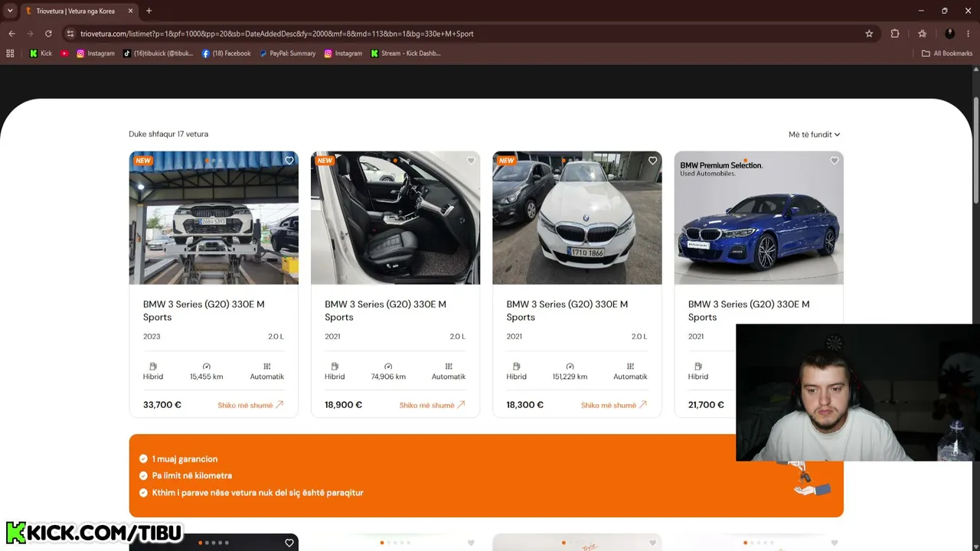Screen dimensions: 980x551
Task: Click Shiko më shumë for 18,300 € car
Action: [613, 405]
